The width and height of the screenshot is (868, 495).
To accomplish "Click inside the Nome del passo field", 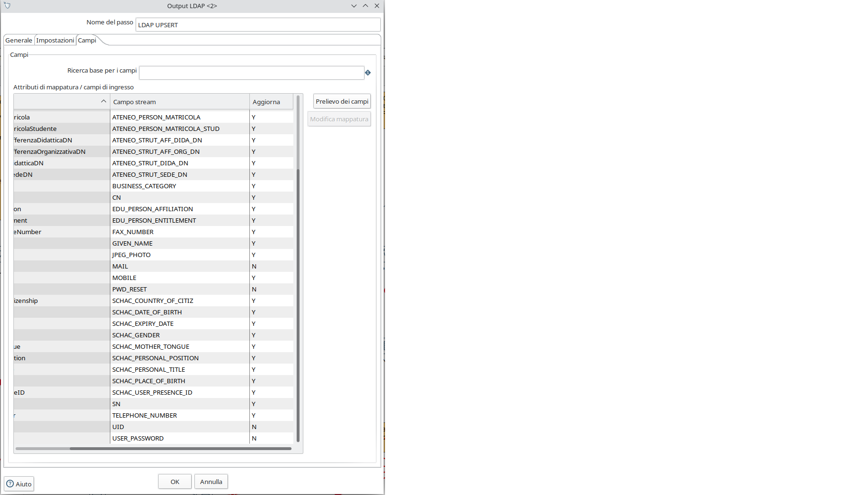I will coord(258,25).
